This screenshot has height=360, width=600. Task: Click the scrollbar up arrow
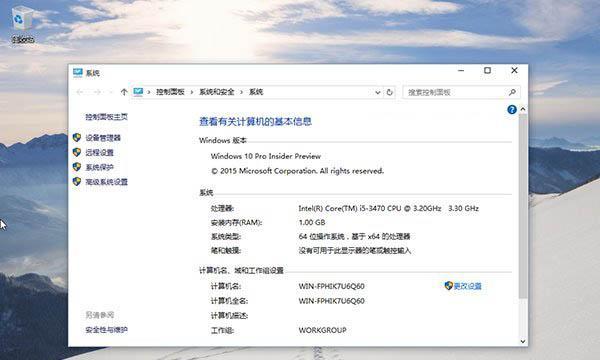(523, 109)
